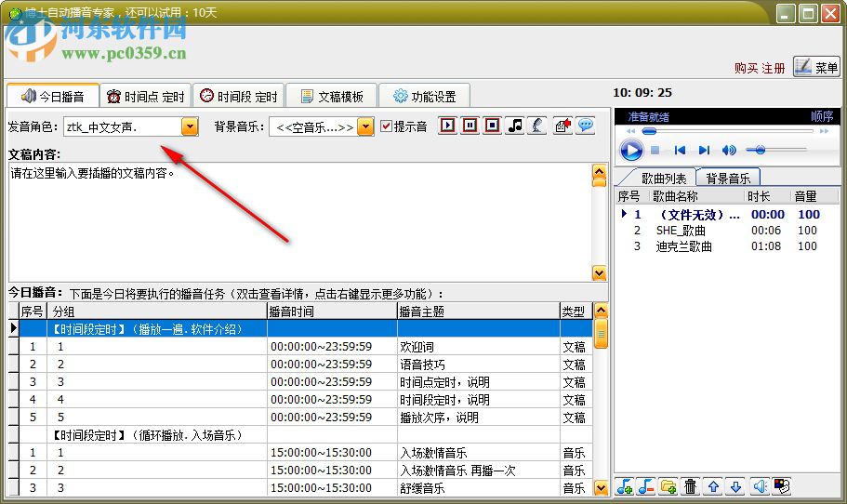
Task: Select the 时间点定时,说明 row
Action: pos(306,382)
